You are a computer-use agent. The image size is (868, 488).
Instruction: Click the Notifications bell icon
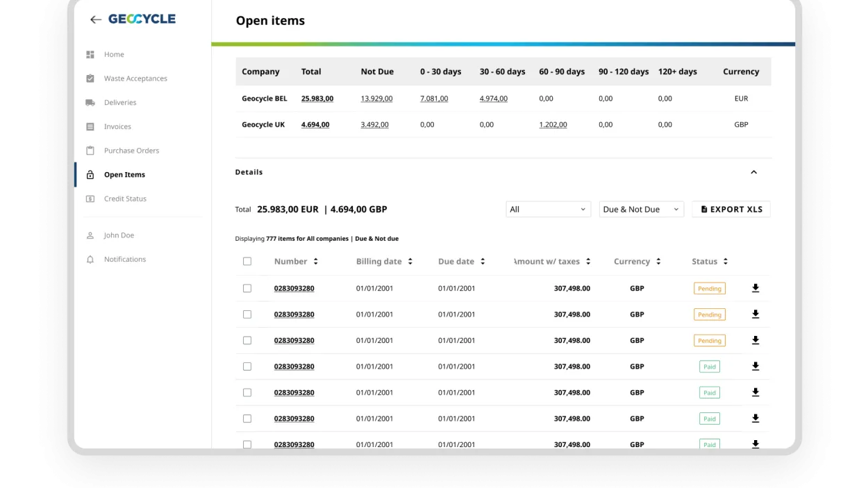tap(90, 260)
